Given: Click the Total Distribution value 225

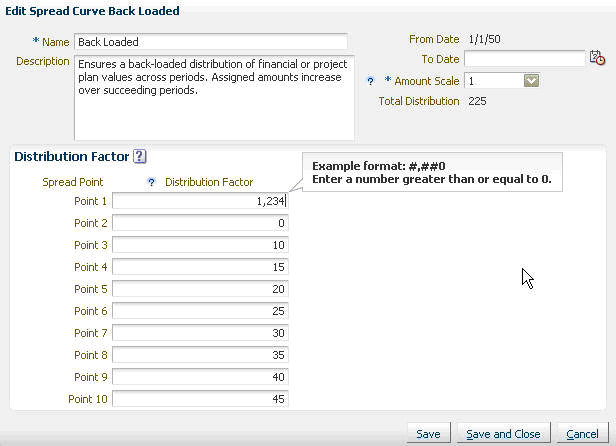Looking at the screenshot, I should (x=477, y=101).
